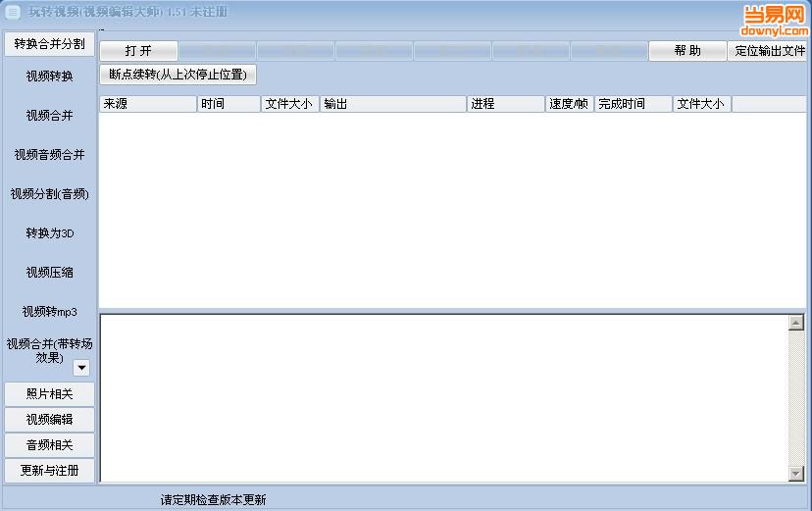Click the 速度/帧 column header
The image size is (812, 511).
(569, 104)
